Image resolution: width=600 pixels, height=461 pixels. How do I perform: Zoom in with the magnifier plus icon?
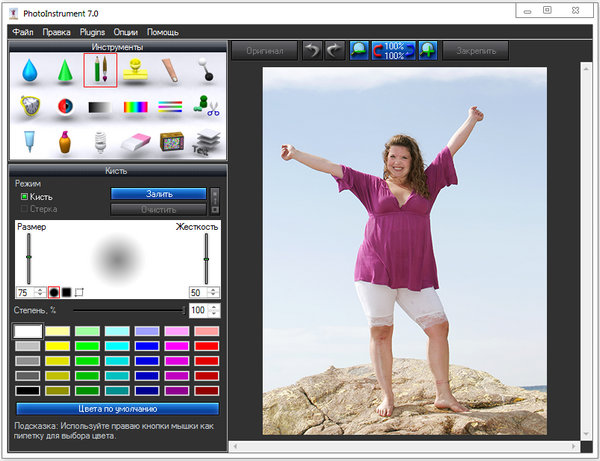[x=428, y=50]
